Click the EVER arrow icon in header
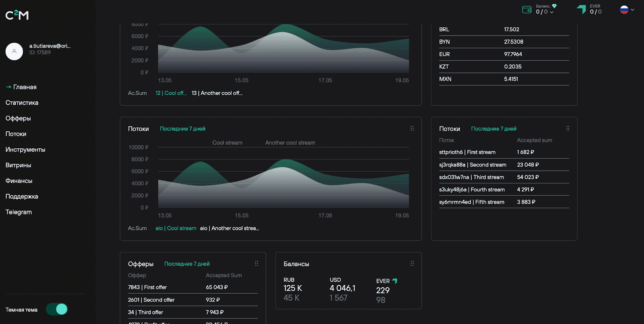Screen dimensions: 644x324 point(581,9)
